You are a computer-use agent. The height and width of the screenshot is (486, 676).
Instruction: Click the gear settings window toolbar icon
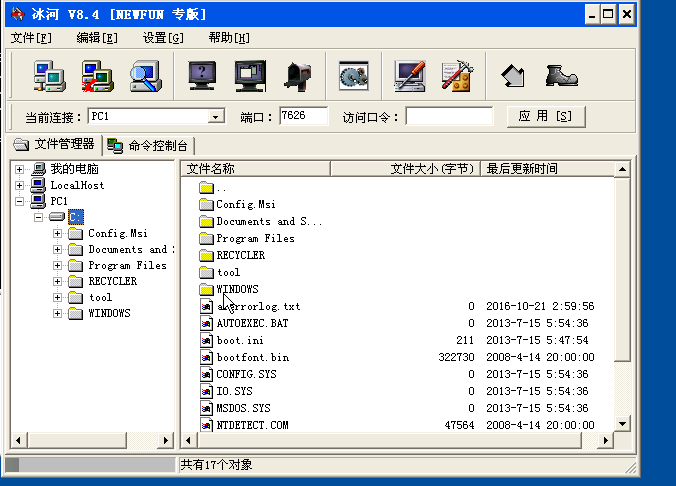pyautogui.click(x=354, y=76)
